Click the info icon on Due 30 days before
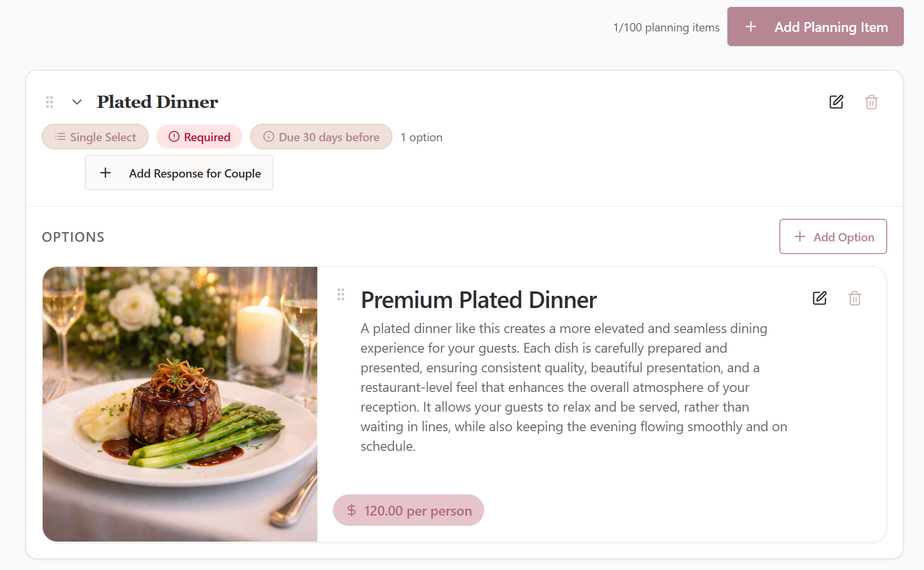The height and width of the screenshot is (570, 924). [x=269, y=137]
